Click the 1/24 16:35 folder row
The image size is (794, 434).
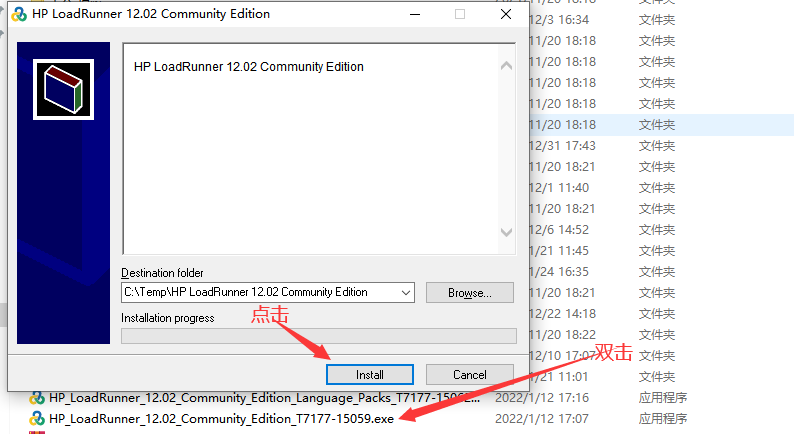(x=661, y=272)
